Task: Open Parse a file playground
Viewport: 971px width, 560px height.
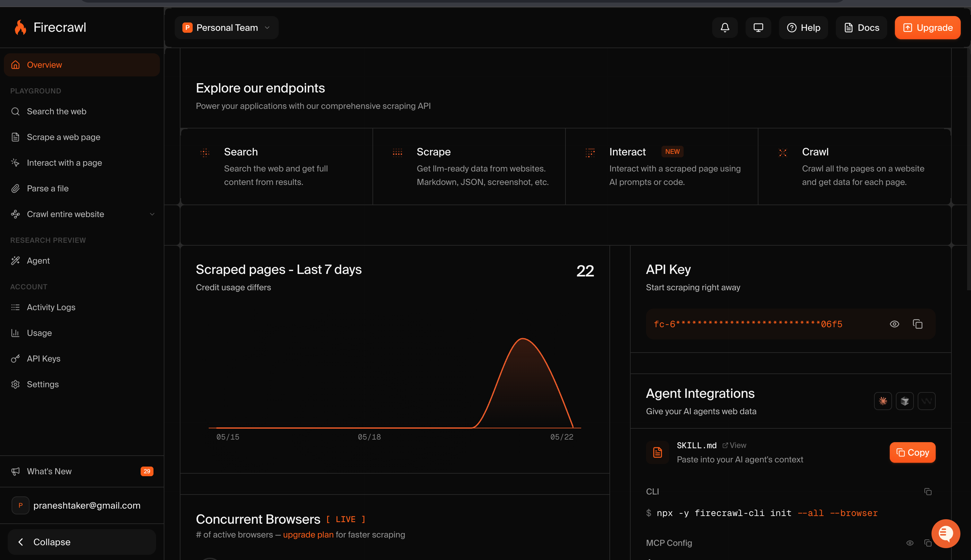Action: click(82, 188)
